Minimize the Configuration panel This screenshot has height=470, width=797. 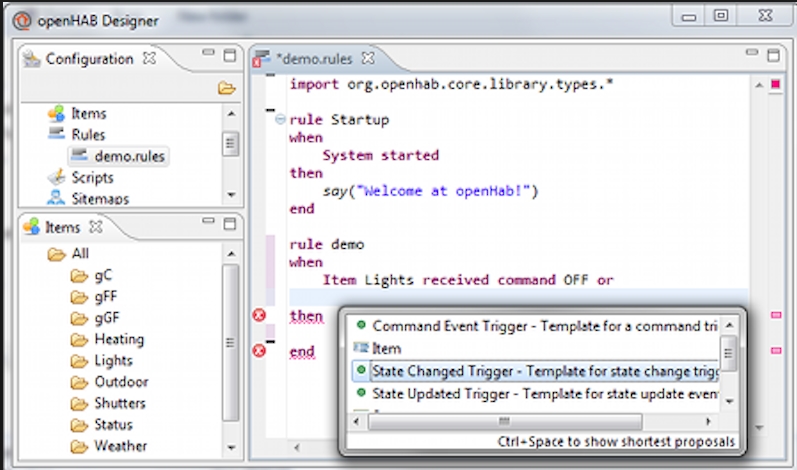[208, 52]
